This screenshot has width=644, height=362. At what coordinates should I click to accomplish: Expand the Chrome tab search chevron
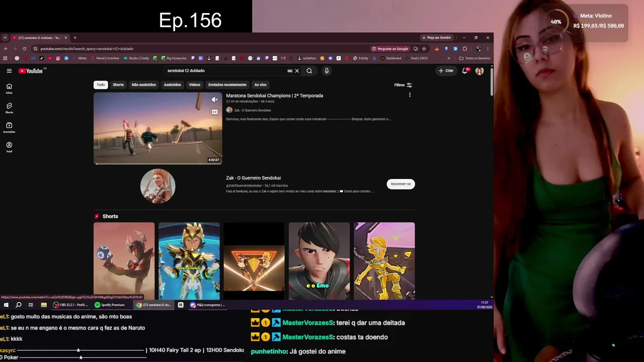[5, 38]
